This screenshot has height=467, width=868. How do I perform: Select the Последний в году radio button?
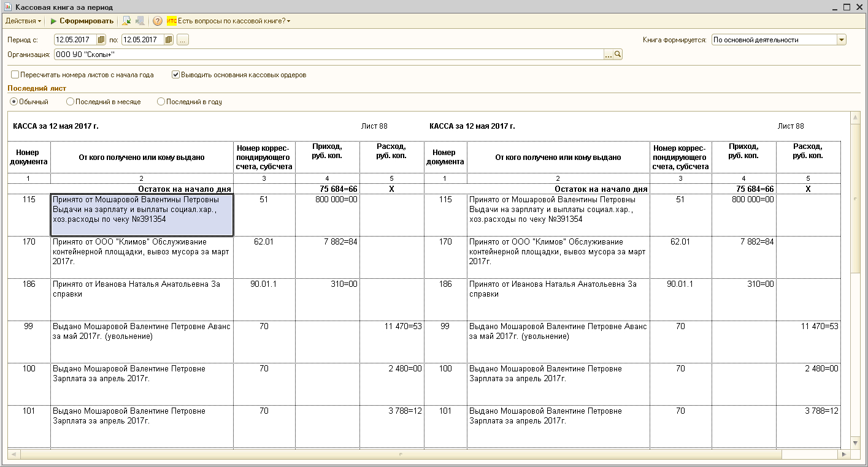click(x=161, y=102)
